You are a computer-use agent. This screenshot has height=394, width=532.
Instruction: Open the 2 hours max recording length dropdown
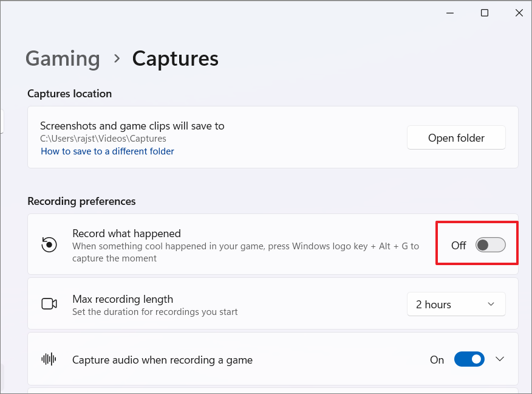456,304
